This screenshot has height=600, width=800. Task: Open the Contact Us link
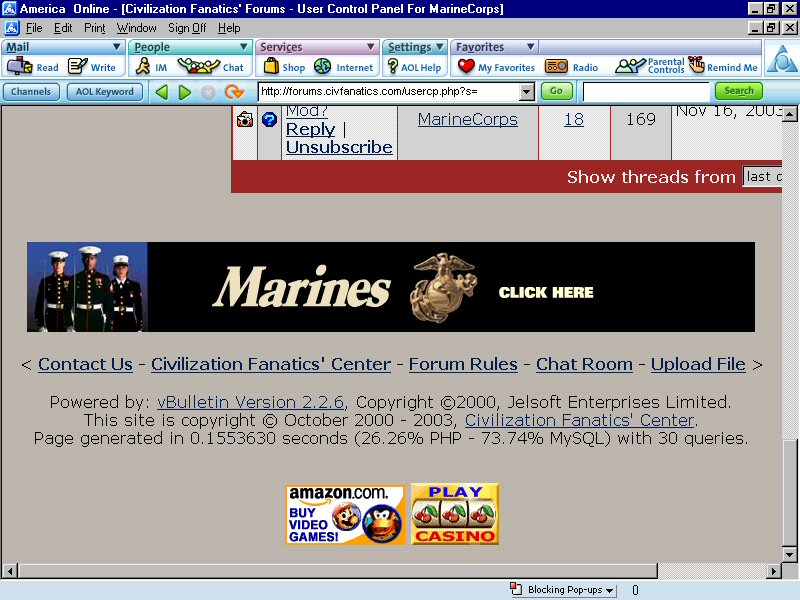click(85, 364)
